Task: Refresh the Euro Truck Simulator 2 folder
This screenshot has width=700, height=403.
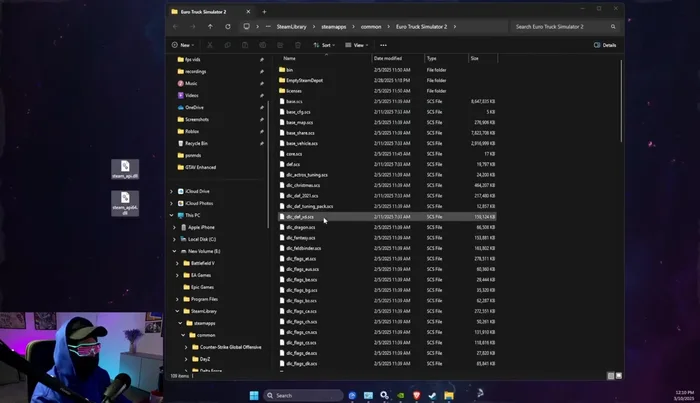Action: coord(228,27)
